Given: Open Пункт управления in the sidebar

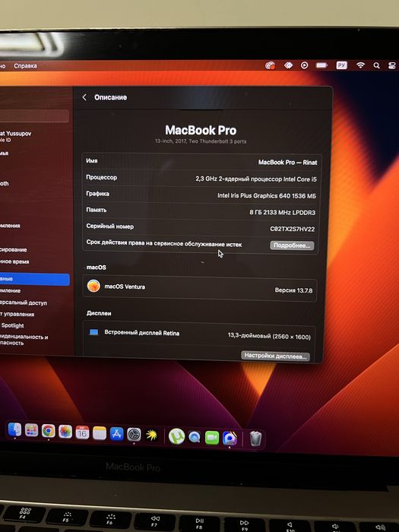Looking at the screenshot, I should tap(17, 314).
